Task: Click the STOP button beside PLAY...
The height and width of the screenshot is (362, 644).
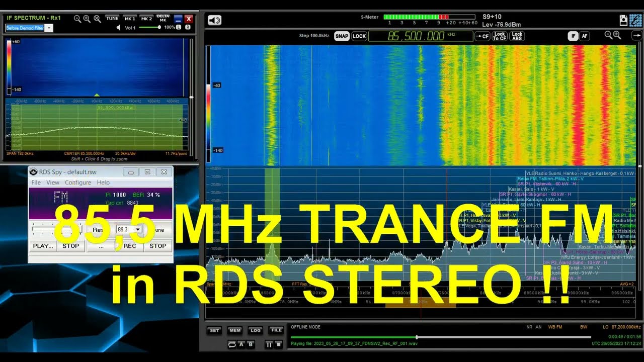Action: coord(70,246)
